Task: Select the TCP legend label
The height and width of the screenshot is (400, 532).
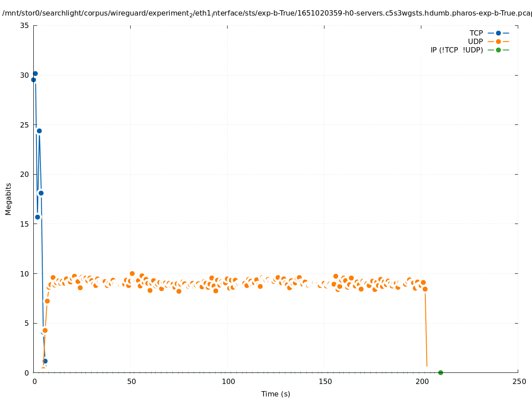Action: (x=476, y=33)
